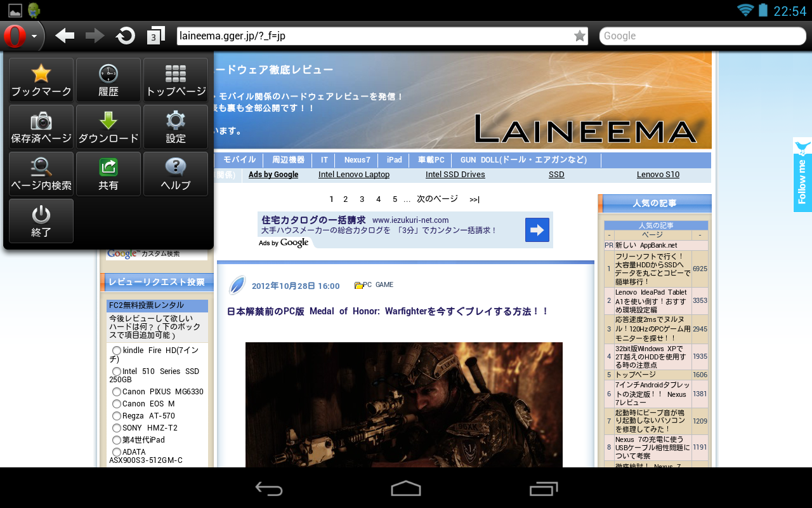Open the モバイル navigation tab
This screenshot has width=812, height=508.
240,160
